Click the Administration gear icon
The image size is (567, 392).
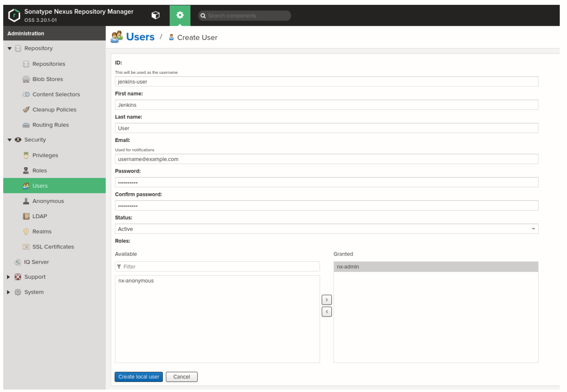(180, 15)
